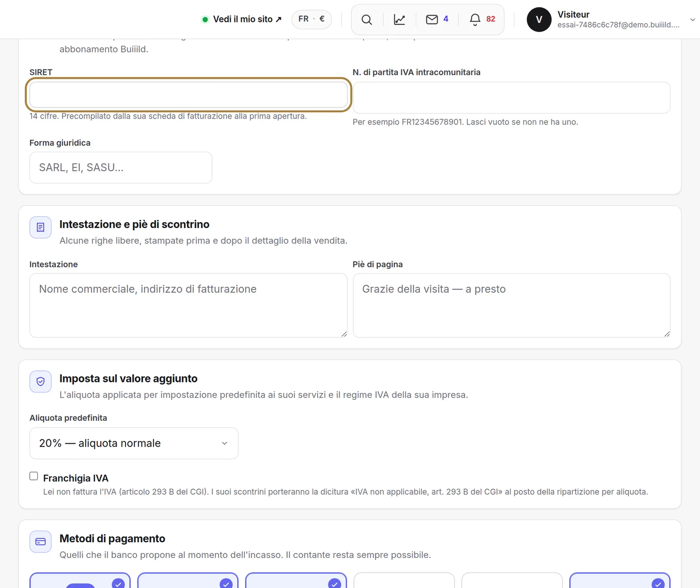
Task: Click the Visiteur avatar circle
Action: [x=539, y=19]
